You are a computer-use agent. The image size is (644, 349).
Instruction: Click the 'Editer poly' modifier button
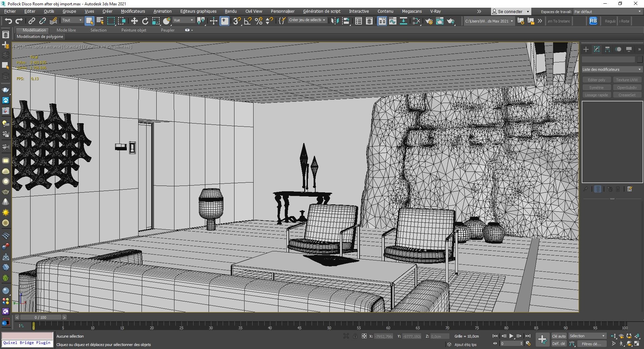coord(596,80)
